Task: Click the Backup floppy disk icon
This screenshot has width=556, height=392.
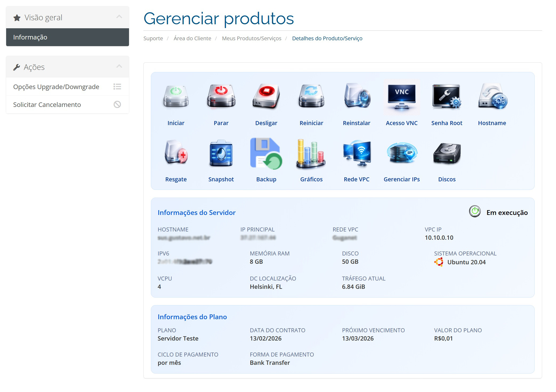Action: coord(266,153)
